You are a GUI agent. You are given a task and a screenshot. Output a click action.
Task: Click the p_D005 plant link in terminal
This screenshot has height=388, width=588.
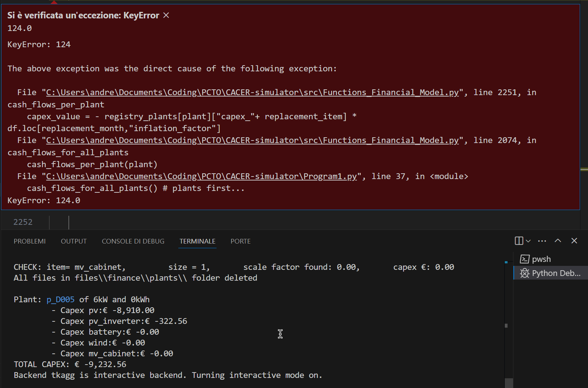pyautogui.click(x=61, y=300)
